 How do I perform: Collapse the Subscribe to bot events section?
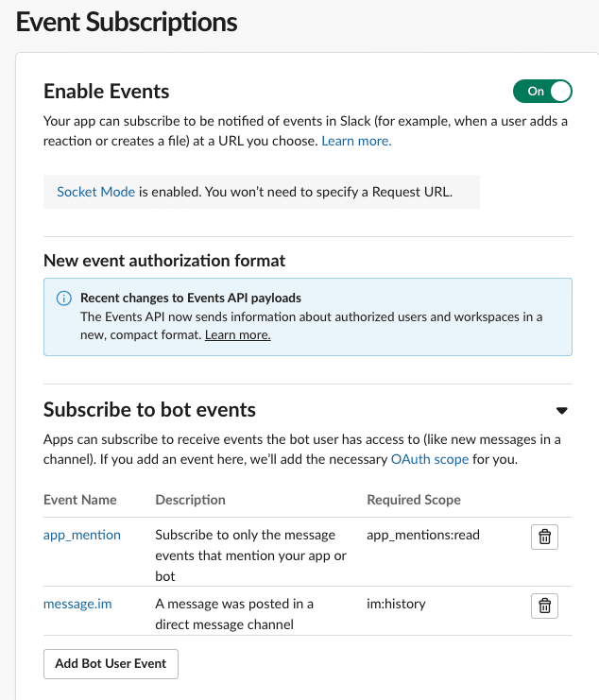click(561, 410)
